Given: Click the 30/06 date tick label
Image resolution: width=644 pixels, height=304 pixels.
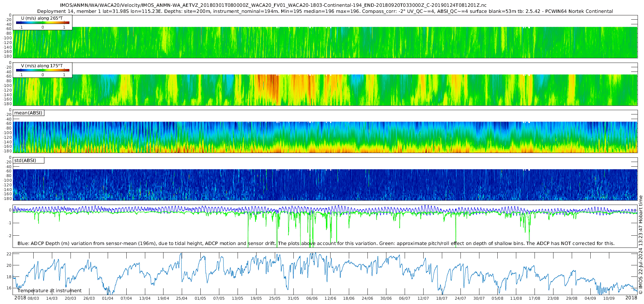Looking at the screenshot, I should point(386,298).
